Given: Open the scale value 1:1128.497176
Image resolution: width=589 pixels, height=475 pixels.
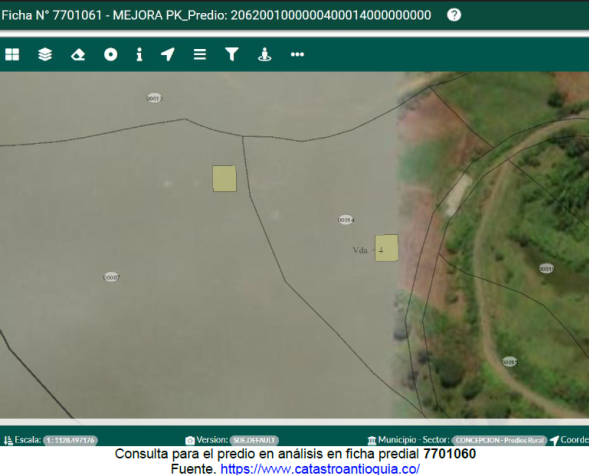Looking at the screenshot, I should [x=71, y=440].
